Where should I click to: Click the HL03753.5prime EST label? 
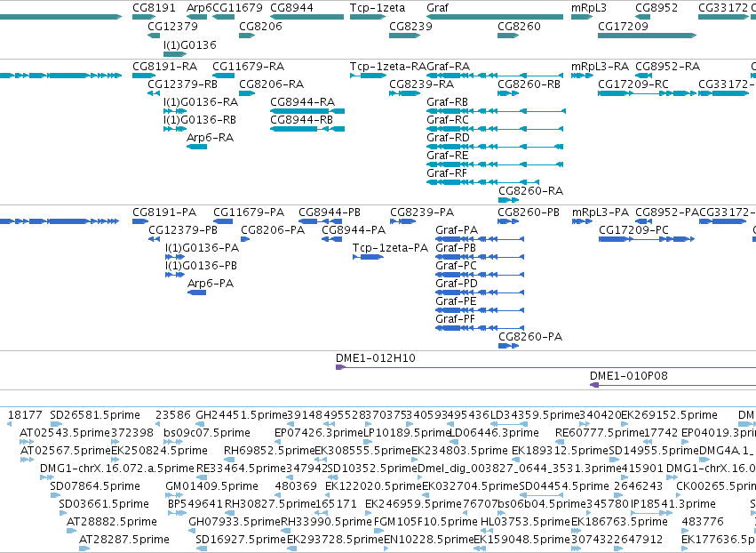pyautogui.click(x=526, y=522)
